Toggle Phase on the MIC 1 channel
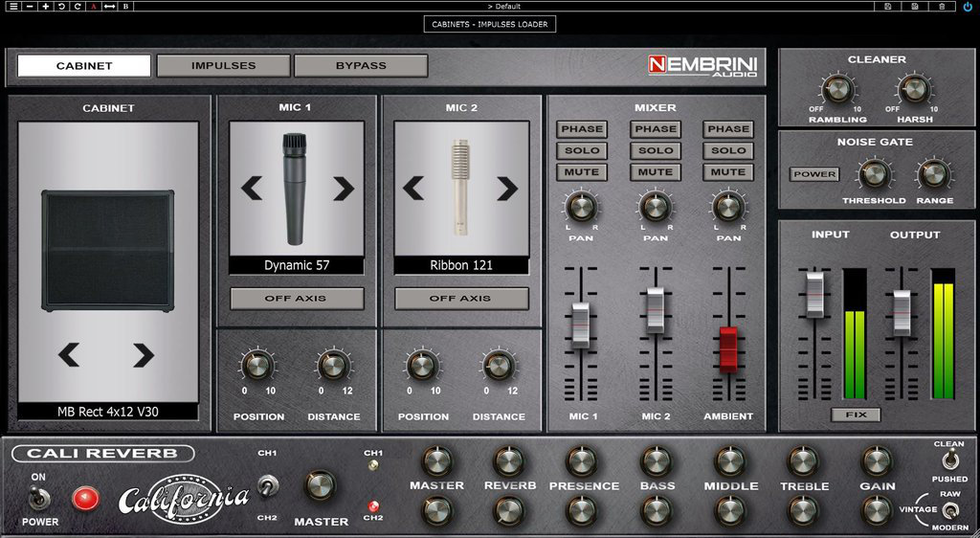The image size is (980, 538). click(x=582, y=129)
